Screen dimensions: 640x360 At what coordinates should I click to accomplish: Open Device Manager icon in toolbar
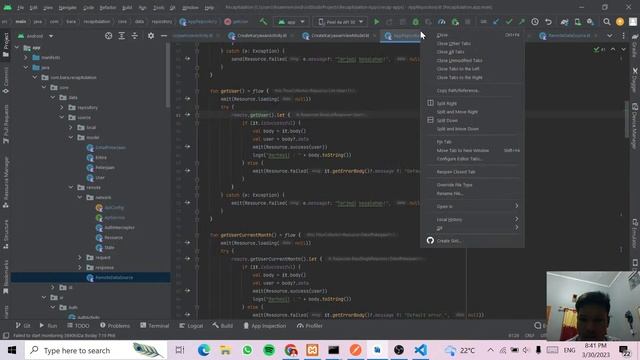pos(578,22)
